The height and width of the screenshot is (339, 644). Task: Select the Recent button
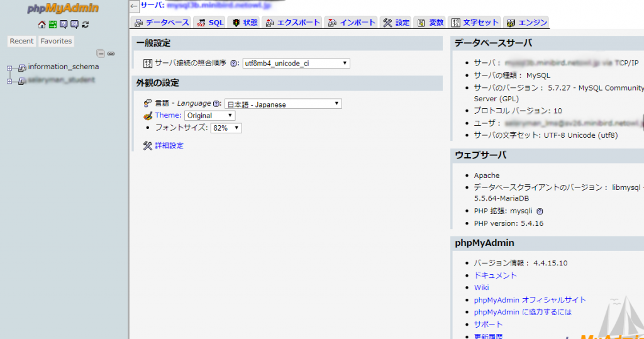[x=22, y=41]
